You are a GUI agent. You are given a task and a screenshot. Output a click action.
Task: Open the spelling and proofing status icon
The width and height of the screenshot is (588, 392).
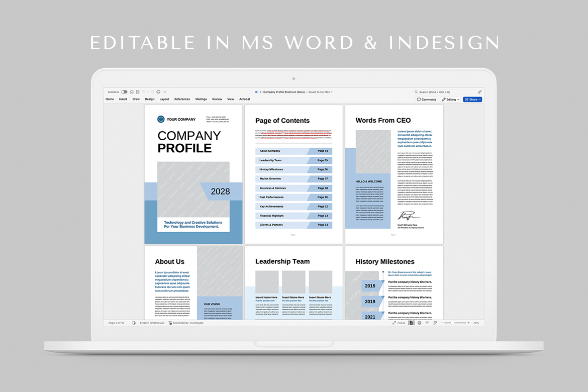pos(134,323)
